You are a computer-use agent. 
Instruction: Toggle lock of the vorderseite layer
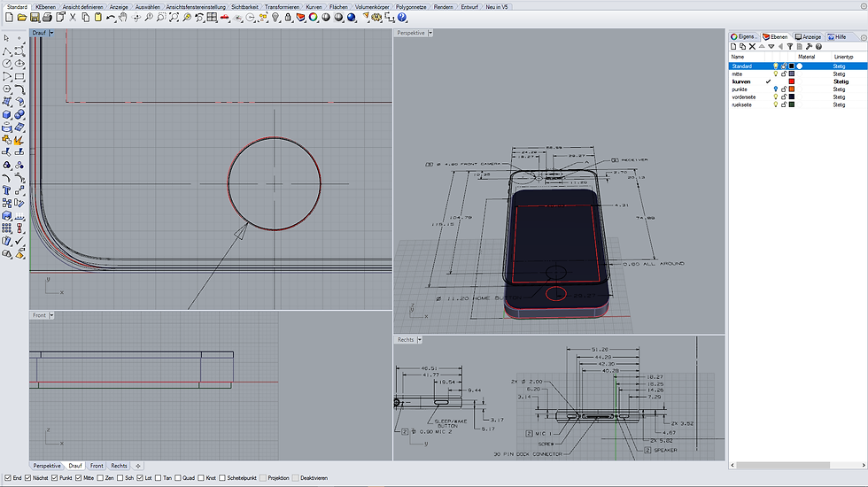(x=784, y=97)
